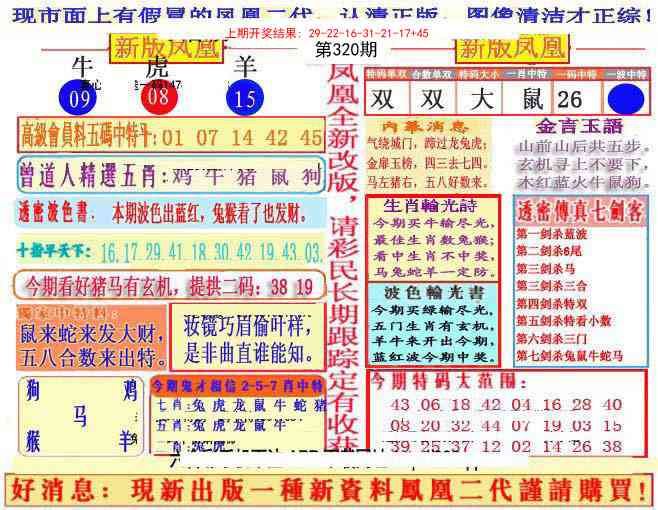The width and height of the screenshot is (658, 510).
Task: Click the blue ball numbered 09
Action: [81, 98]
